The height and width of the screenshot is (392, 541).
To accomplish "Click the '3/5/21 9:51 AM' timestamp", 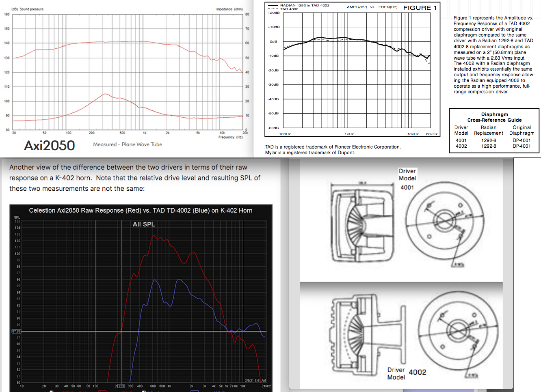I will [x=255, y=381].
